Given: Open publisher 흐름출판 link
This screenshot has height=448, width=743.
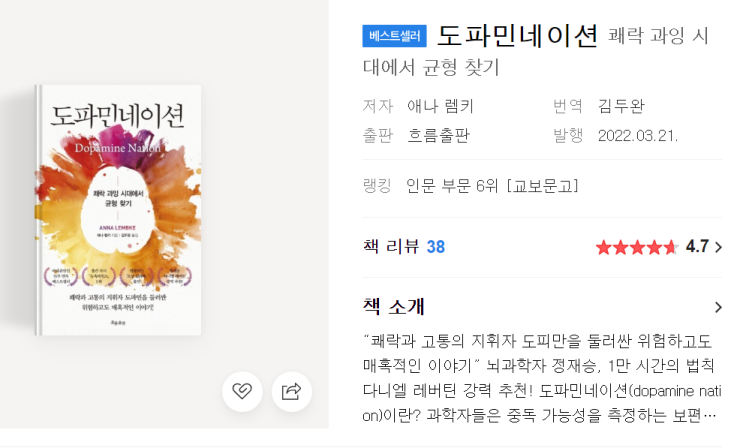Looking at the screenshot, I should 438,136.
